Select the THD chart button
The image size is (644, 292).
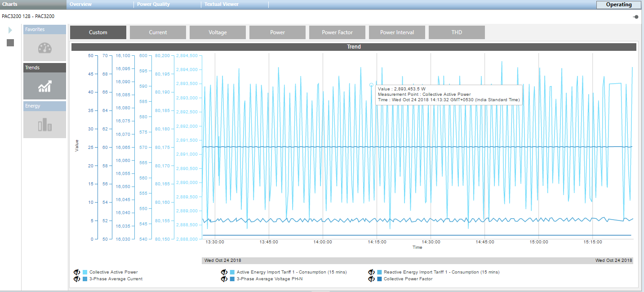457,32
